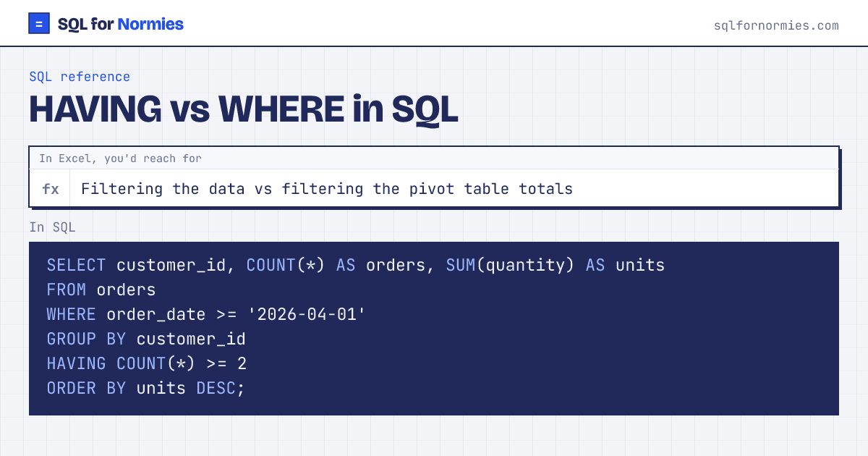Viewport: 868px width, 456px height.
Task: Click the 'HAVING COUNT(*) >= 2' code line
Action: point(147,363)
